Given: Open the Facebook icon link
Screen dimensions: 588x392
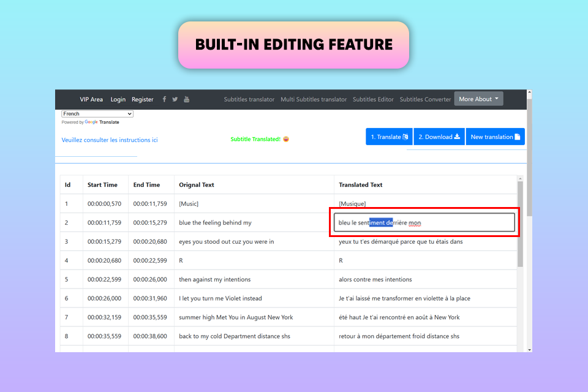Looking at the screenshot, I should (164, 99).
